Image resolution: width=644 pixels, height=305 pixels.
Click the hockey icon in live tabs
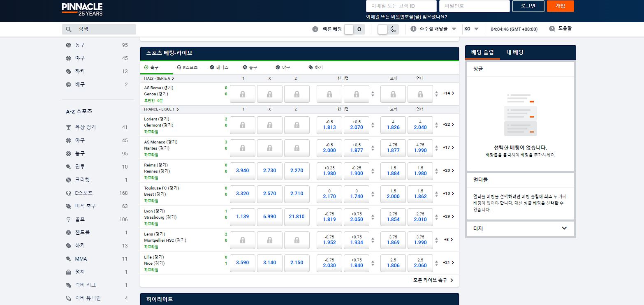click(310, 67)
